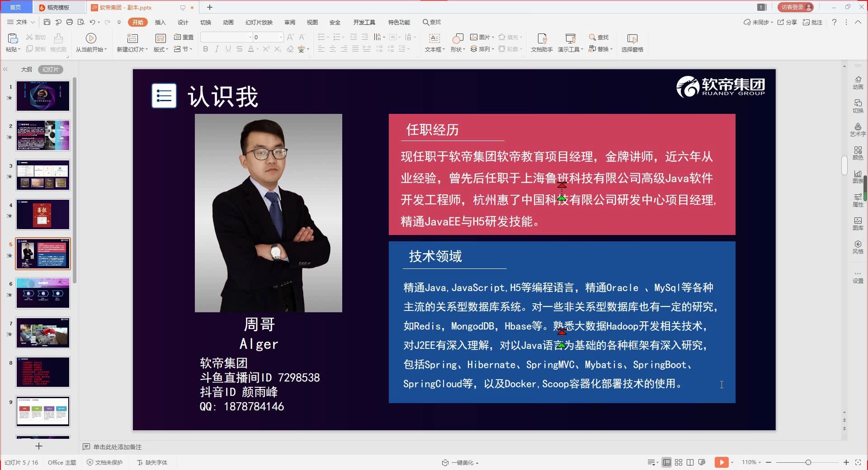Switch to Reading view icon
Image resolution: width=868 pixels, height=470 pixels.
point(690,462)
